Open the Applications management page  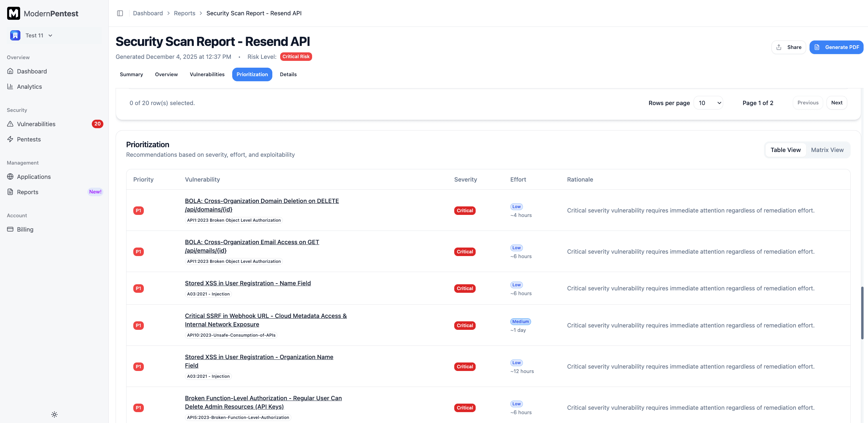[x=34, y=176]
